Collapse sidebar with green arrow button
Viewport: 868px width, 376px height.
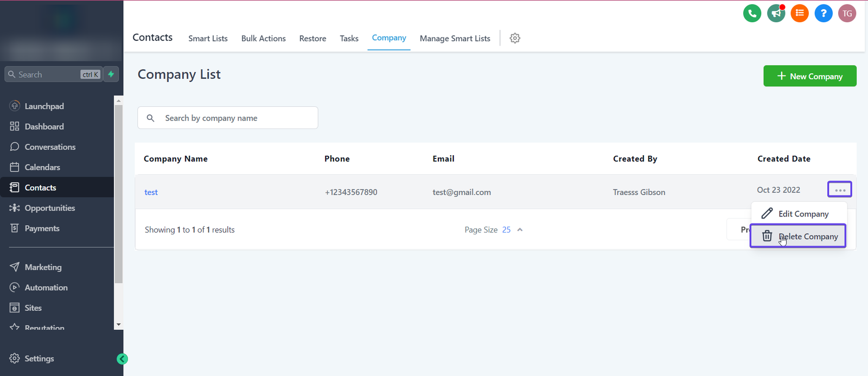[x=123, y=359]
